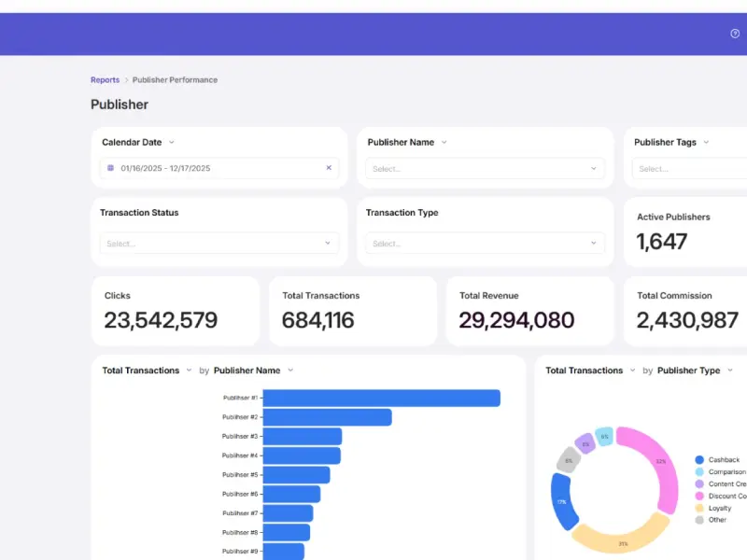Expand the Calendar Date chevron
747x560 pixels.
(172, 142)
